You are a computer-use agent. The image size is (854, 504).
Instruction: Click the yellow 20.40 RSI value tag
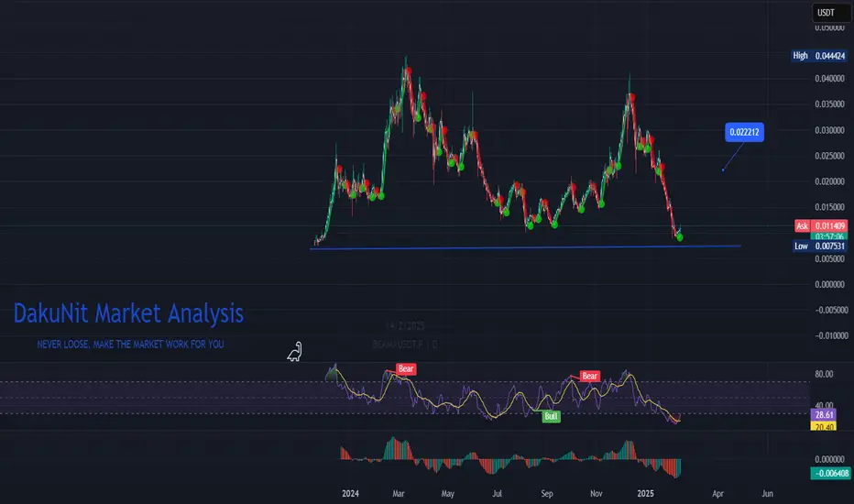[824, 426]
